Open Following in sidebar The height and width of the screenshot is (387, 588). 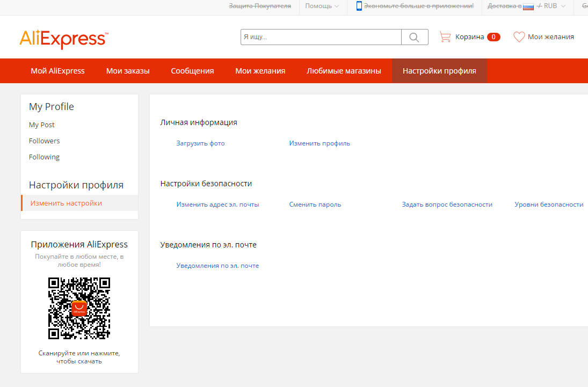click(44, 157)
